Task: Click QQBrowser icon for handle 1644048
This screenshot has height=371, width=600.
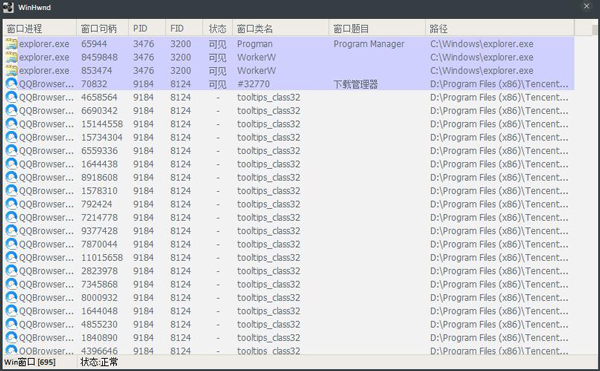Action: [11, 311]
